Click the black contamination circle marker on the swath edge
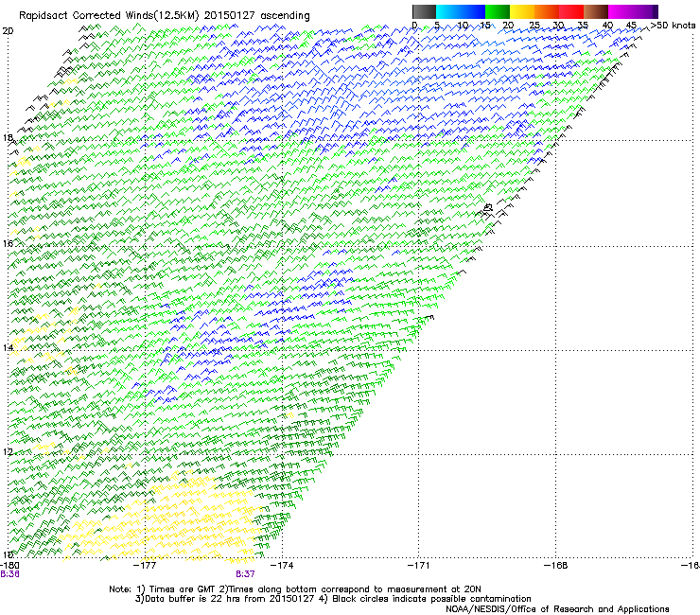 click(x=488, y=207)
